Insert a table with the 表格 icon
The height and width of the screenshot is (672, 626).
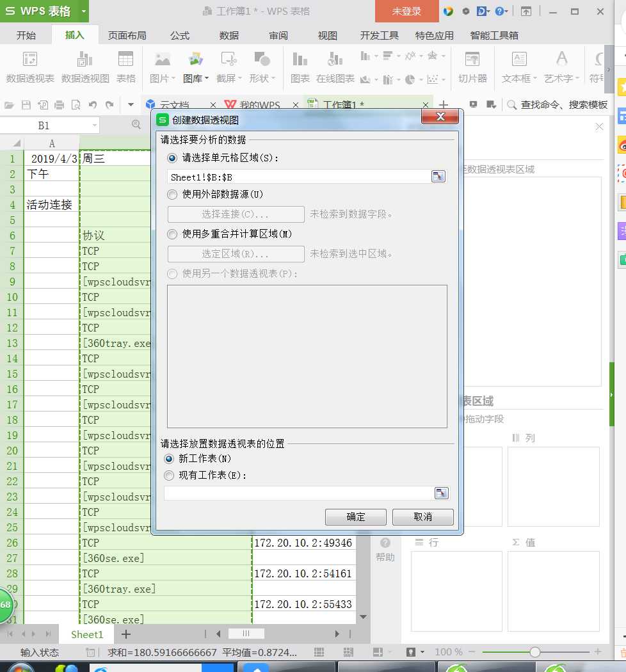pos(125,60)
